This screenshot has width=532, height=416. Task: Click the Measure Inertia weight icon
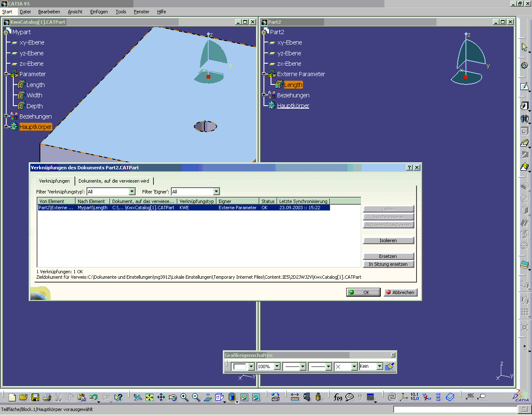(318, 397)
